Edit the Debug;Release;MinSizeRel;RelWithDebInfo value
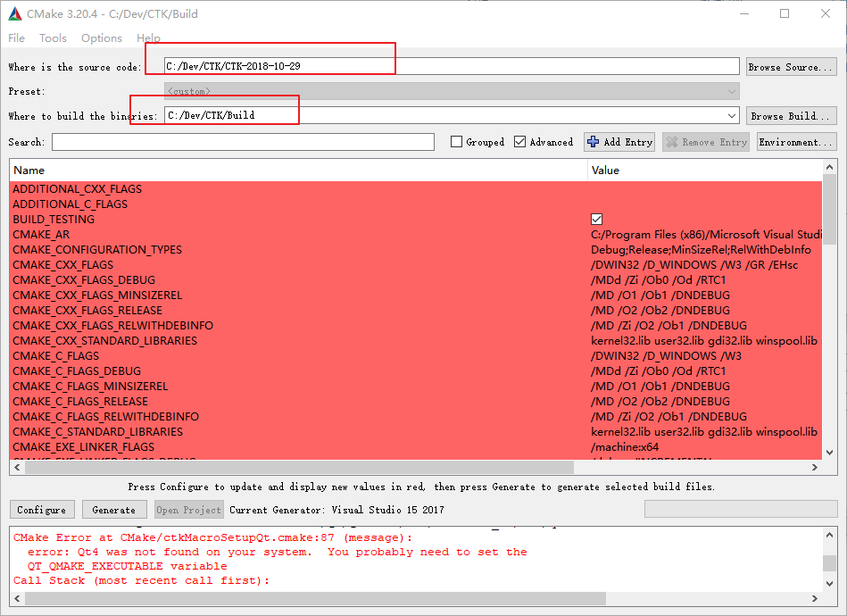The height and width of the screenshot is (616, 847). [x=702, y=250]
